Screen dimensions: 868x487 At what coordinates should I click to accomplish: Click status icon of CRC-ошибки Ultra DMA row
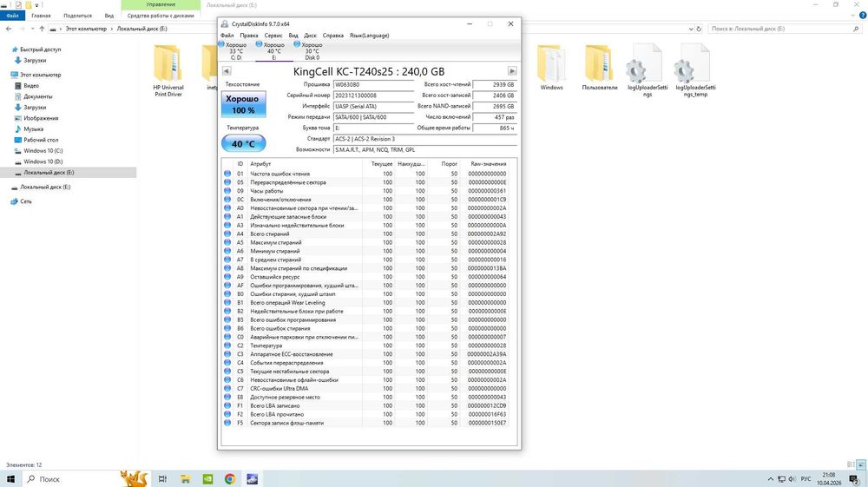click(x=227, y=389)
